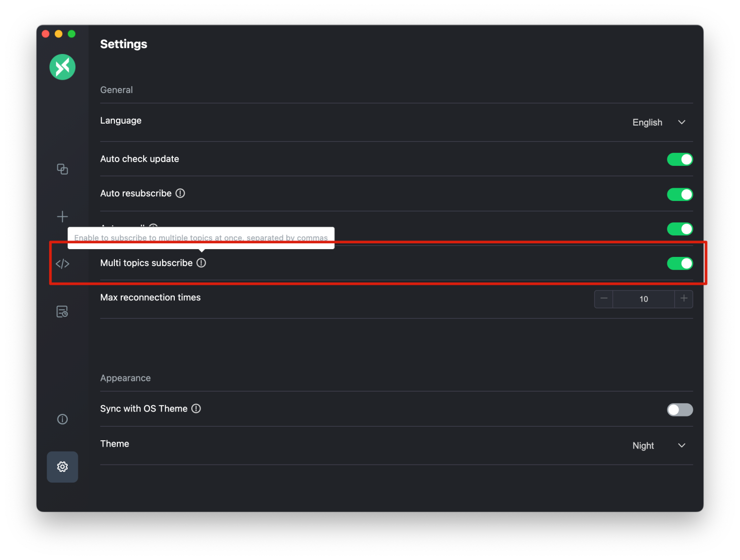Open the Log viewer in the sidebar
Image resolution: width=740 pixels, height=560 pixels.
click(x=62, y=311)
